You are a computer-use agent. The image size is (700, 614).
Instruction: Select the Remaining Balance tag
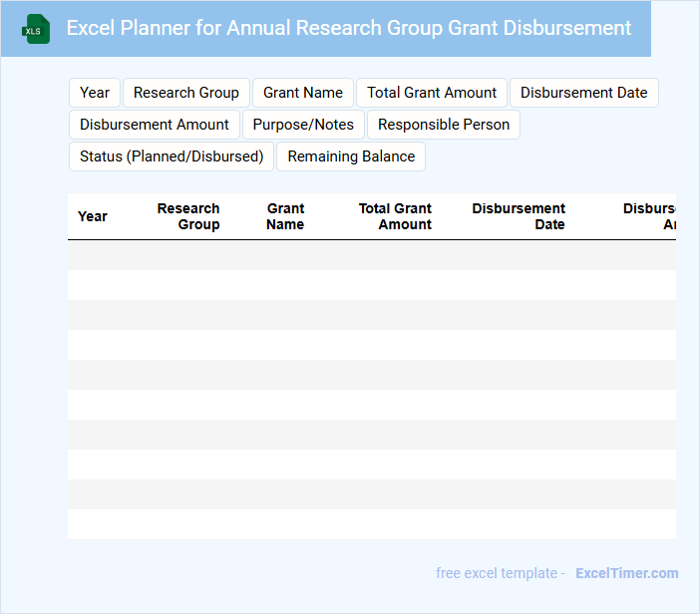click(x=351, y=156)
